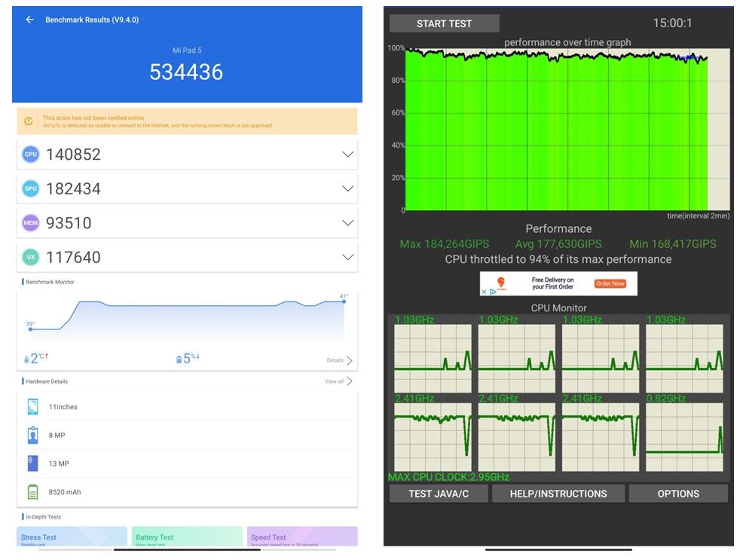Click the 0.82GHz core monitor graph
The image size is (746, 560).
click(x=684, y=437)
